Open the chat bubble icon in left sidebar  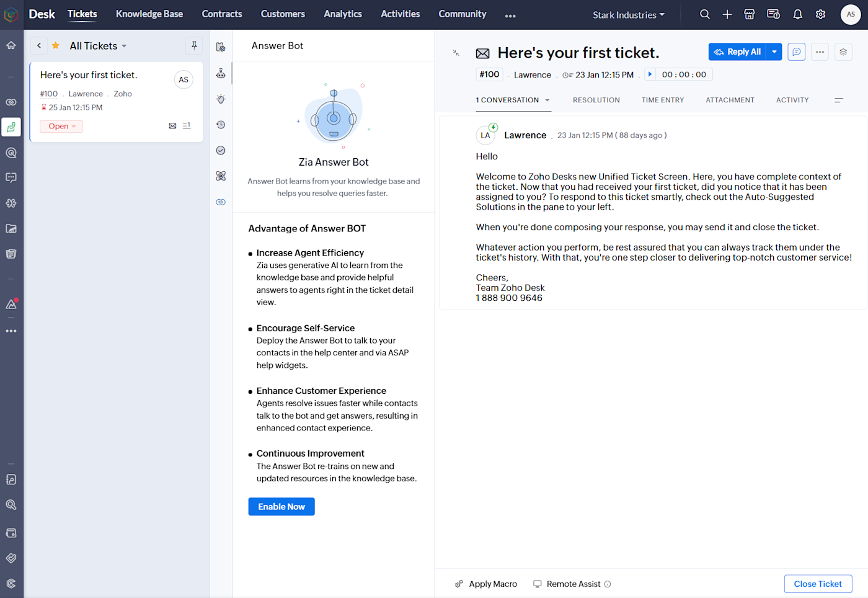pos(11,177)
